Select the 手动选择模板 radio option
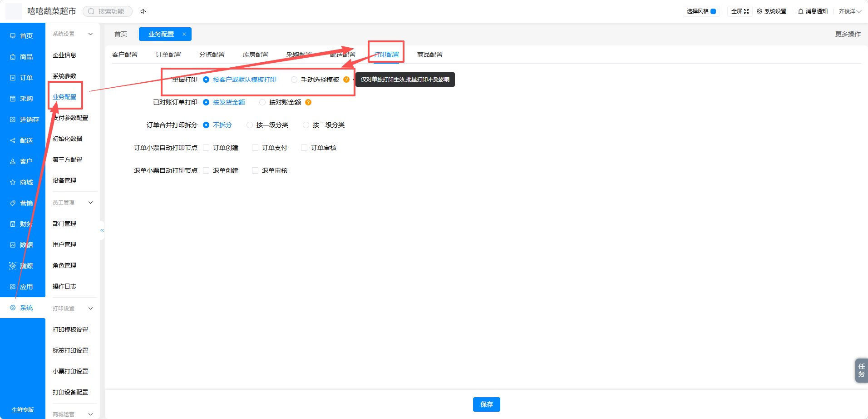This screenshot has height=419, width=868. click(x=294, y=80)
